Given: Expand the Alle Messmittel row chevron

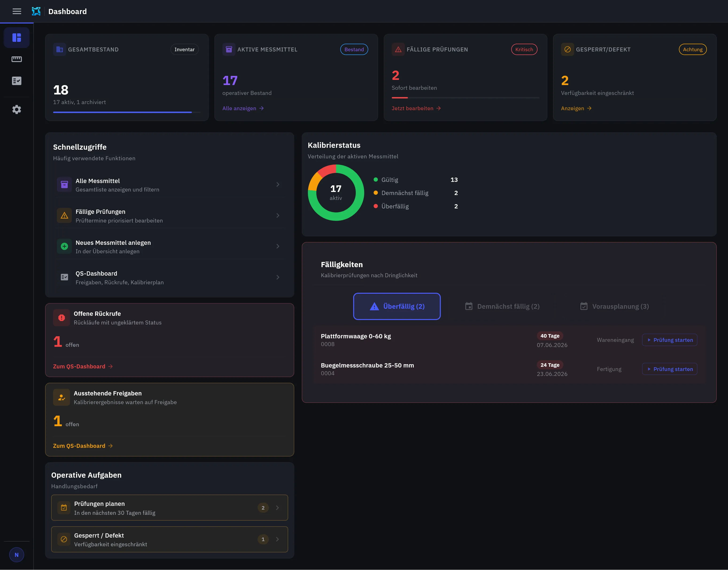Looking at the screenshot, I should point(278,184).
